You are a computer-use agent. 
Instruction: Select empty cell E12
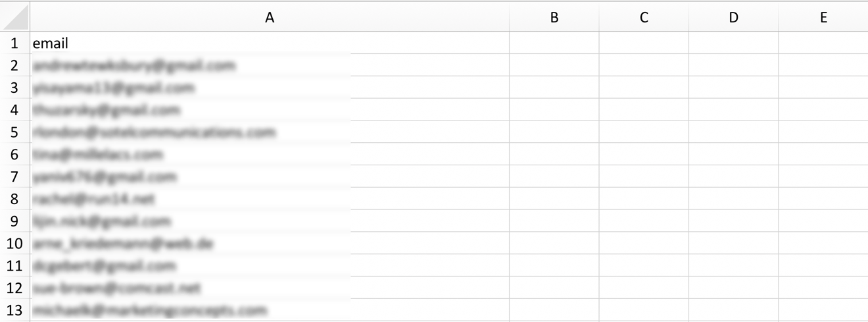tap(823, 288)
